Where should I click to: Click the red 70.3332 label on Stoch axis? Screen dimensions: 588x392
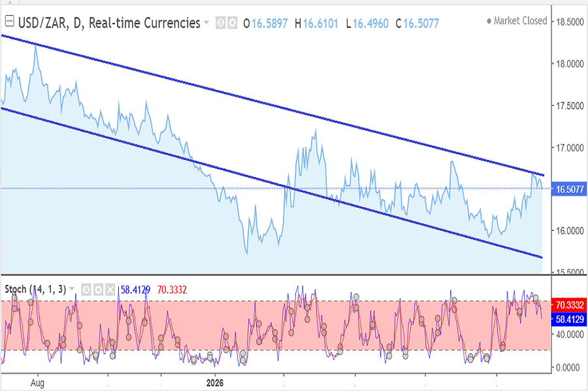pos(569,304)
